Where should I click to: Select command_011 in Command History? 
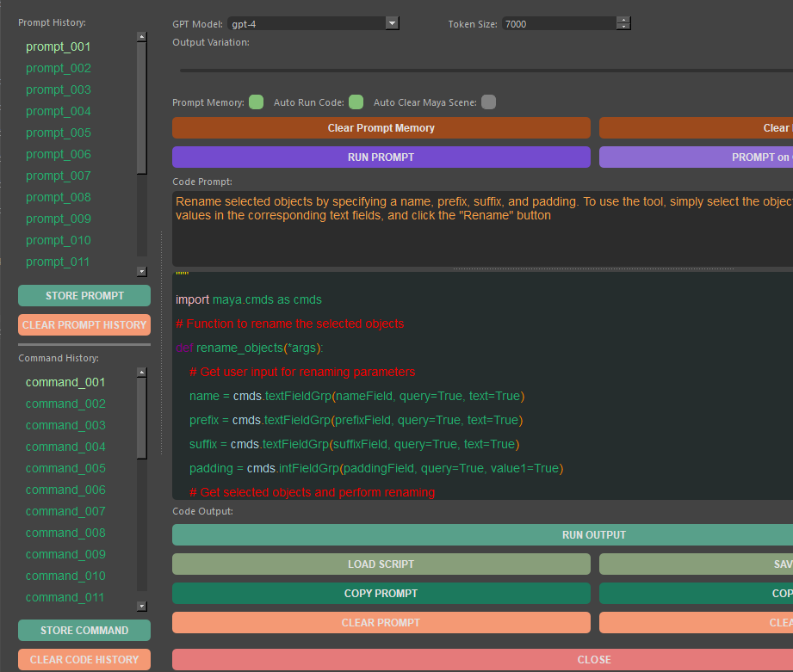pyautogui.click(x=65, y=597)
